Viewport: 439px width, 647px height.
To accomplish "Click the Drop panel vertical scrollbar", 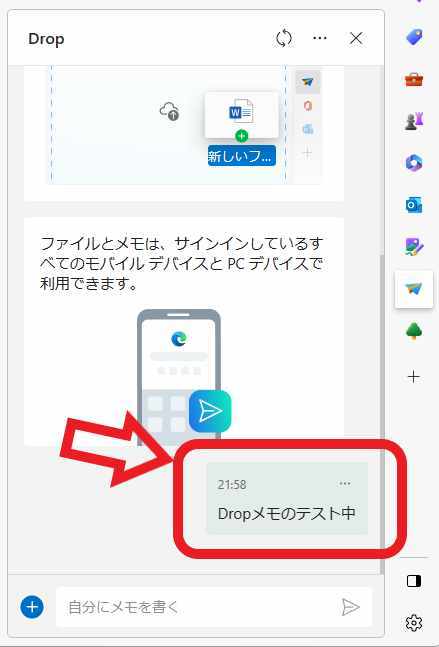I will coord(382,413).
